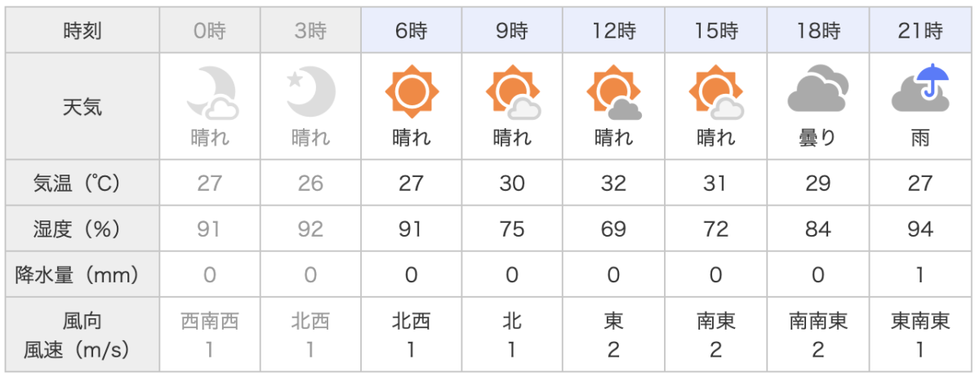Screen dimensions: 980x377
Task: Click the 南南東 wind direction cell
Action: pos(818,322)
